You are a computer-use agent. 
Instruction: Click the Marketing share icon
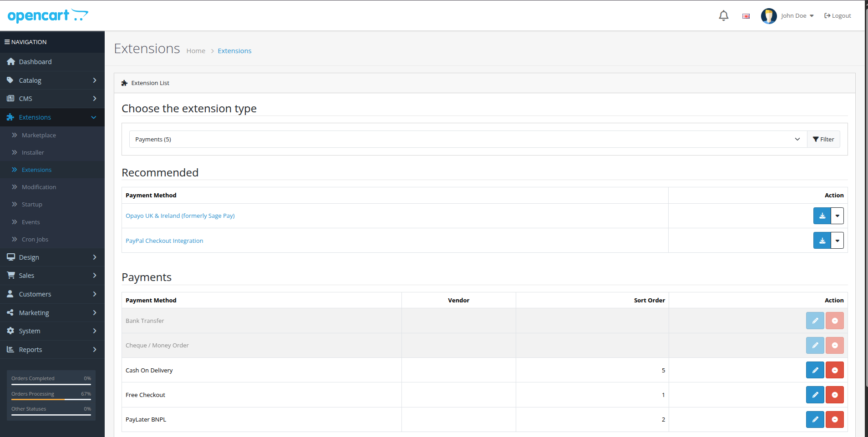pos(10,312)
